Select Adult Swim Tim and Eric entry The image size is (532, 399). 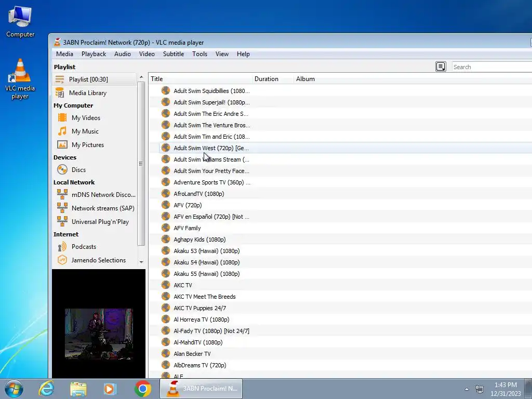pos(211,137)
